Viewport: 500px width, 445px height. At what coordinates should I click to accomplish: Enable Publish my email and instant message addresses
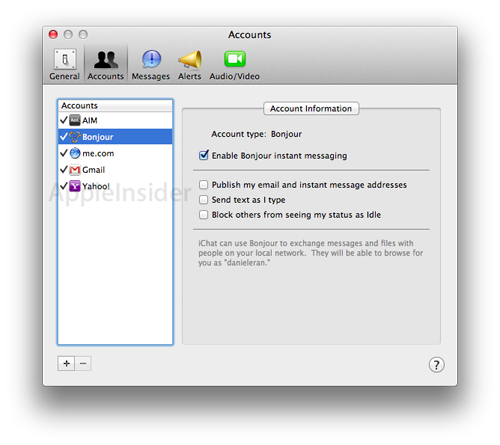[203, 185]
